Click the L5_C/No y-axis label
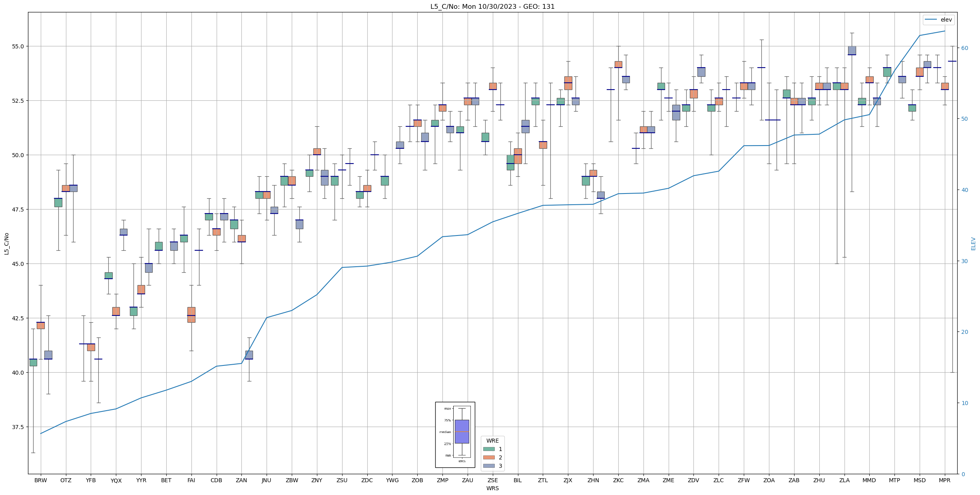 click(x=6, y=244)
